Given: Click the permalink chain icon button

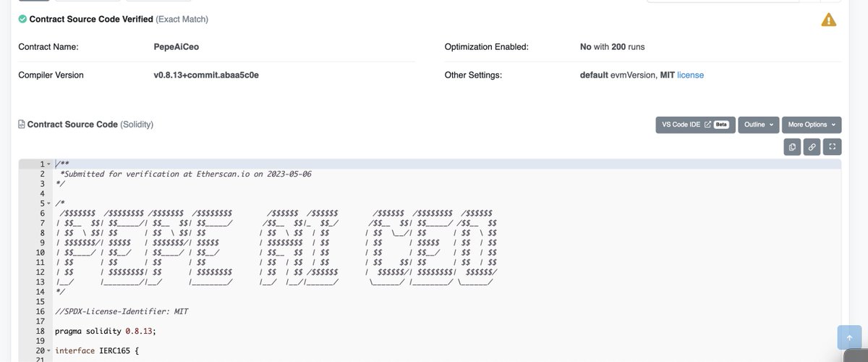Looking at the screenshot, I should (812, 147).
